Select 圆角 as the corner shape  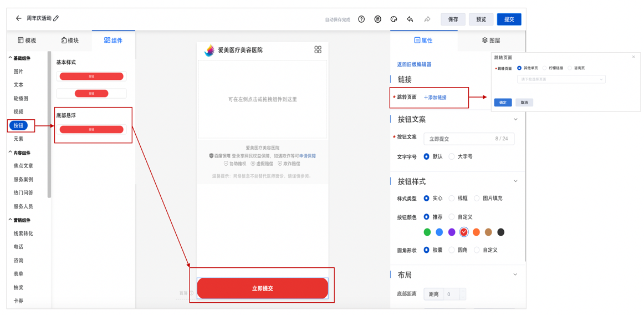pos(452,250)
